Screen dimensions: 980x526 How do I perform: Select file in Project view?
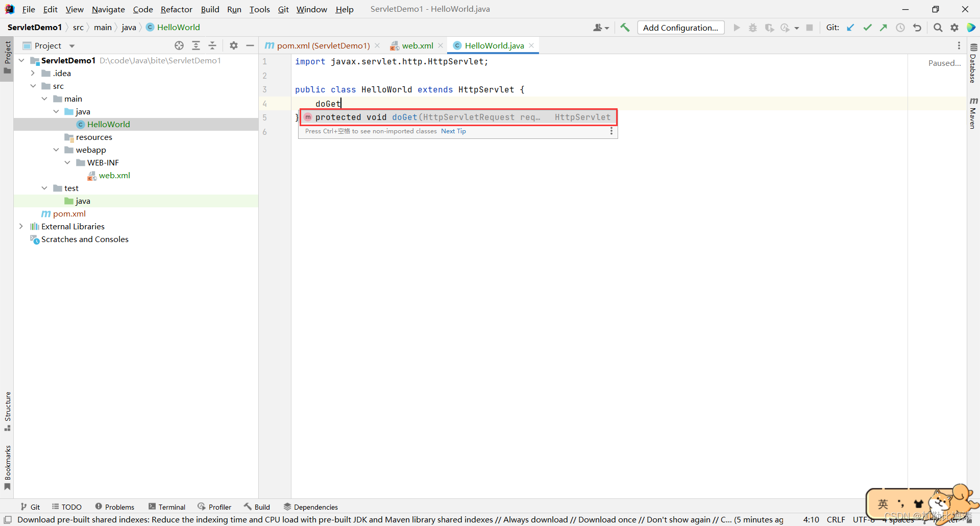tap(179, 45)
